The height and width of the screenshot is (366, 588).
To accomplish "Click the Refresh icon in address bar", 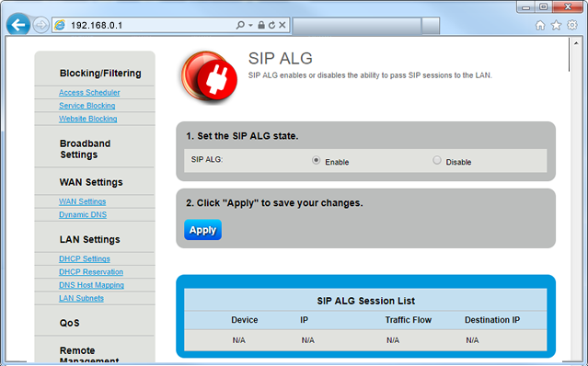I will [271, 25].
